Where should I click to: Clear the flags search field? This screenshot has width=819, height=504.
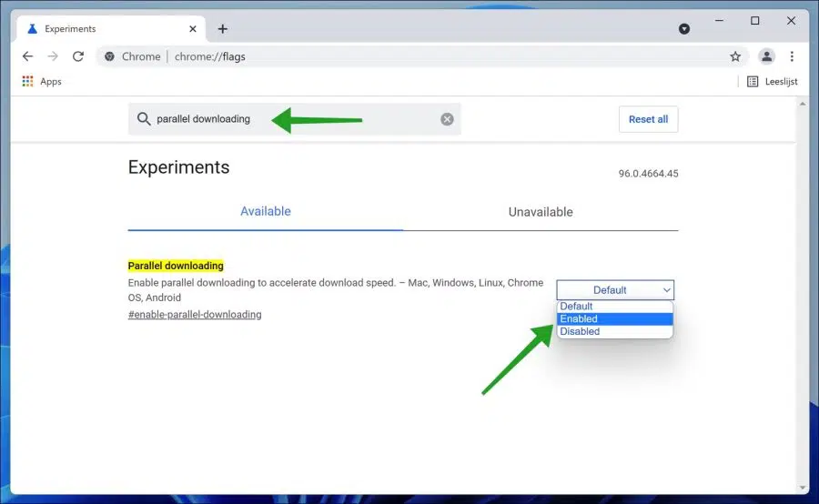447,119
